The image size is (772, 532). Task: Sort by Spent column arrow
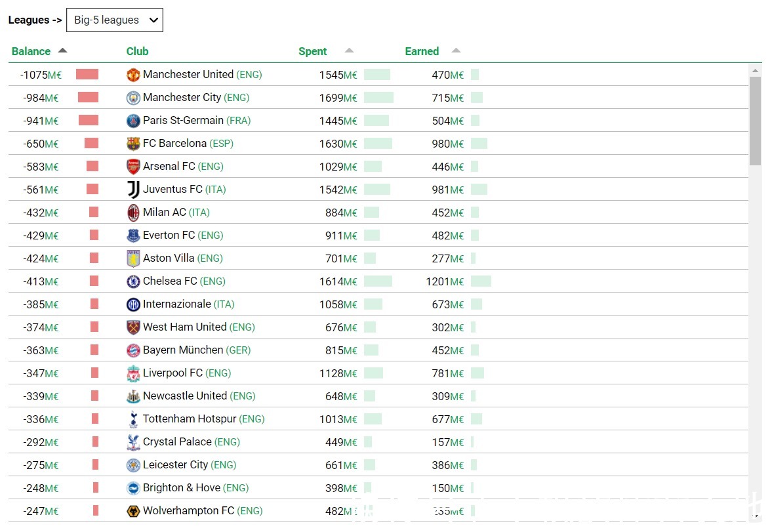tap(349, 51)
